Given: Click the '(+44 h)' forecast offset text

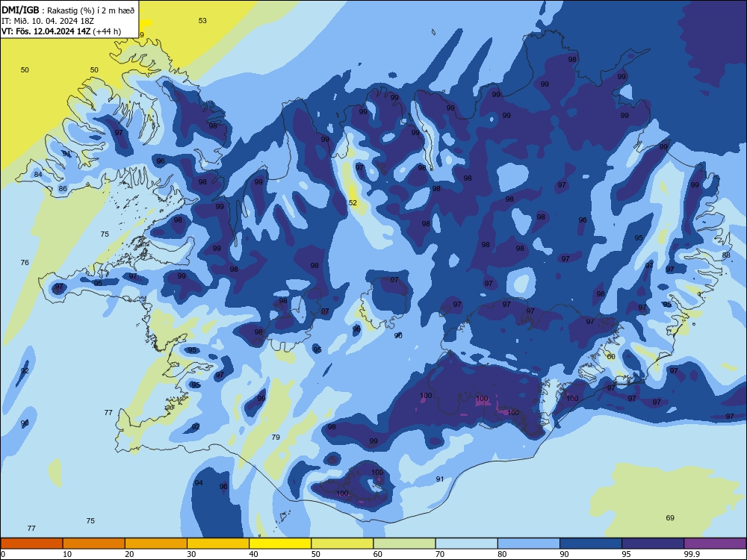Looking at the screenshot, I should pyautogui.click(x=107, y=31).
